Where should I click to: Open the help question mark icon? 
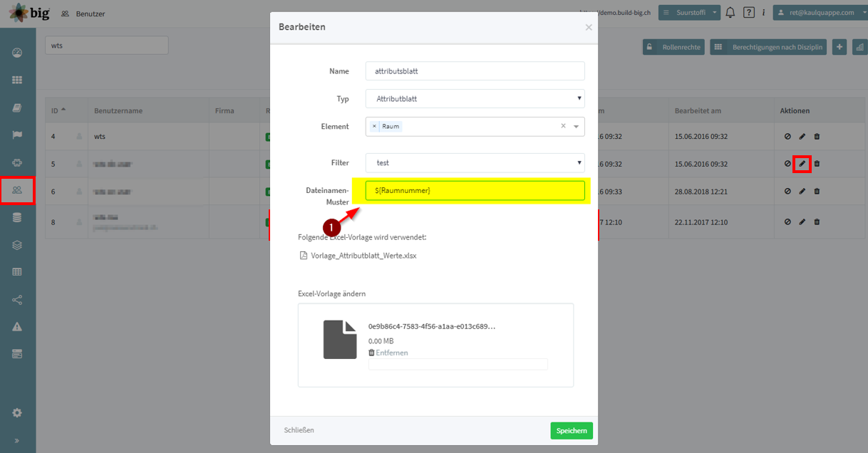coord(749,12)
